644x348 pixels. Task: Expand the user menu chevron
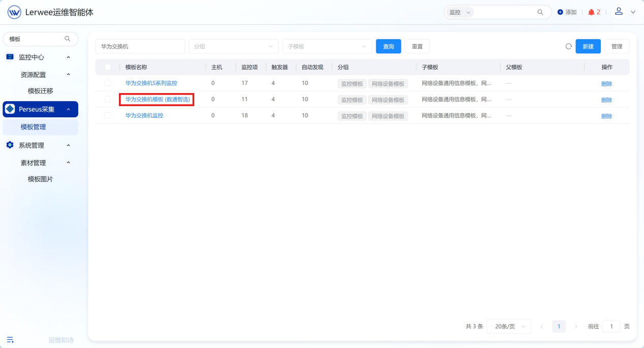(x=633, y=12)
